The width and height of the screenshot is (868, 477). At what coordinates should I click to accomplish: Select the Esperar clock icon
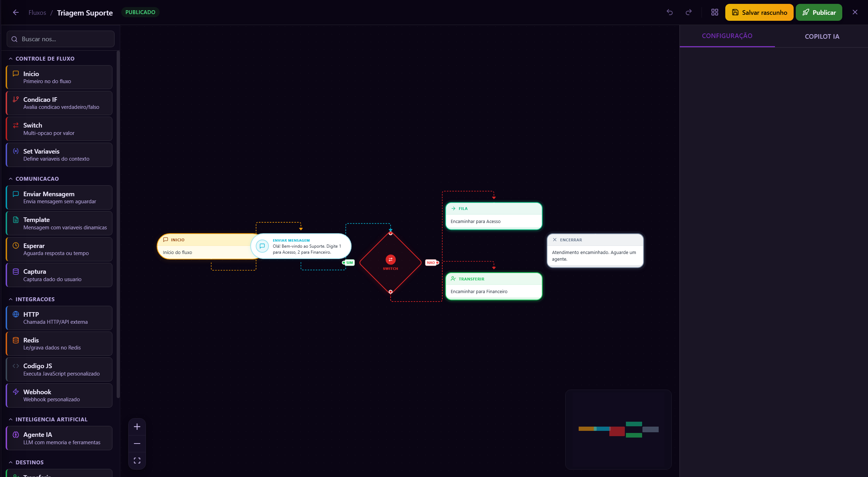[x=16, y=246]
